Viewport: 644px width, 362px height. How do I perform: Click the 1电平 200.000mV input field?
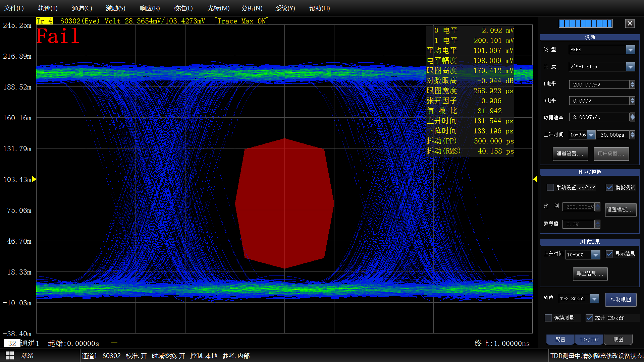coord(599,84)
